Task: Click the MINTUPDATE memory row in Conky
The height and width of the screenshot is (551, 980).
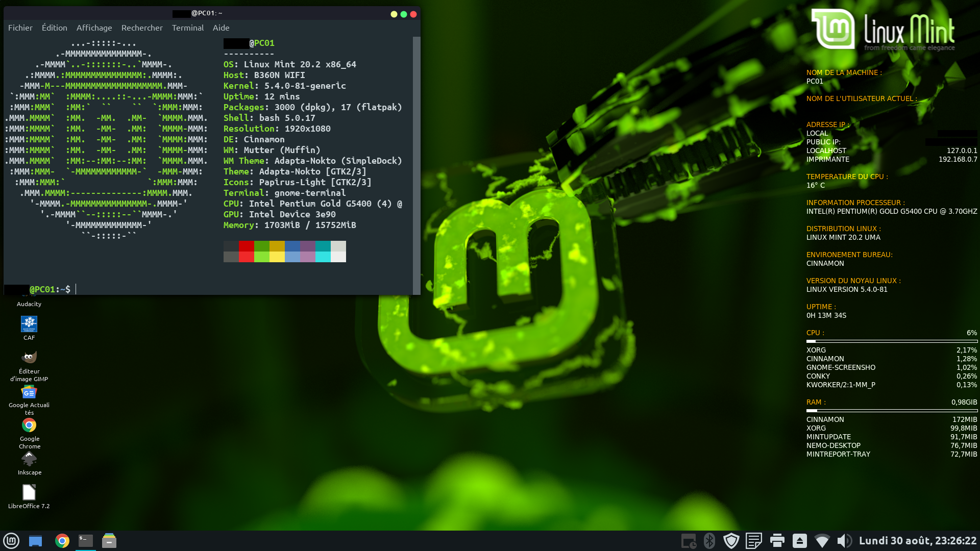Action: (892, 437)
